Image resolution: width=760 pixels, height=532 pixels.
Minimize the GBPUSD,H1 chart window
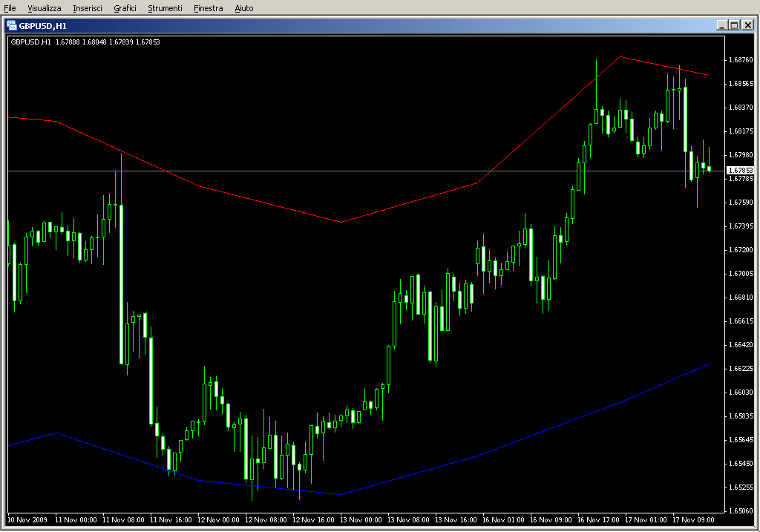[721, 25]
